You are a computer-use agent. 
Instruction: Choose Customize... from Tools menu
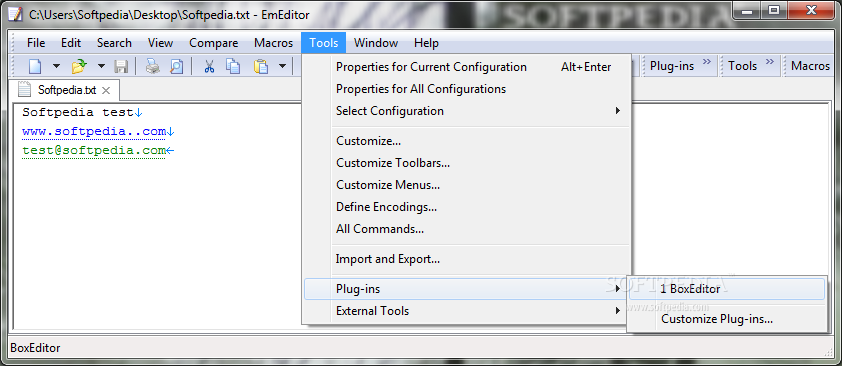[x=467, y=141]
